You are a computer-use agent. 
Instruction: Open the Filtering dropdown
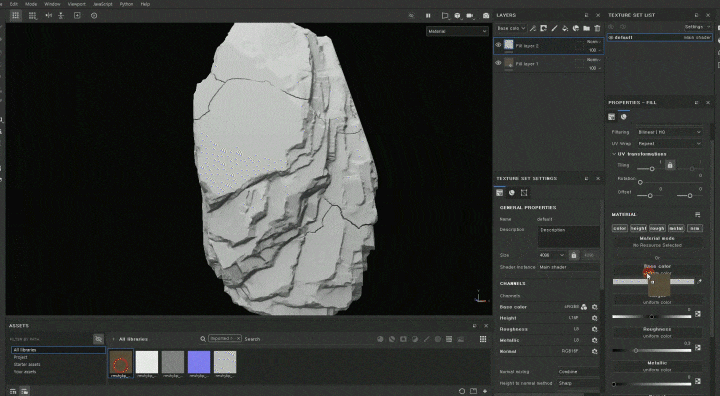[x=669, y=132]
